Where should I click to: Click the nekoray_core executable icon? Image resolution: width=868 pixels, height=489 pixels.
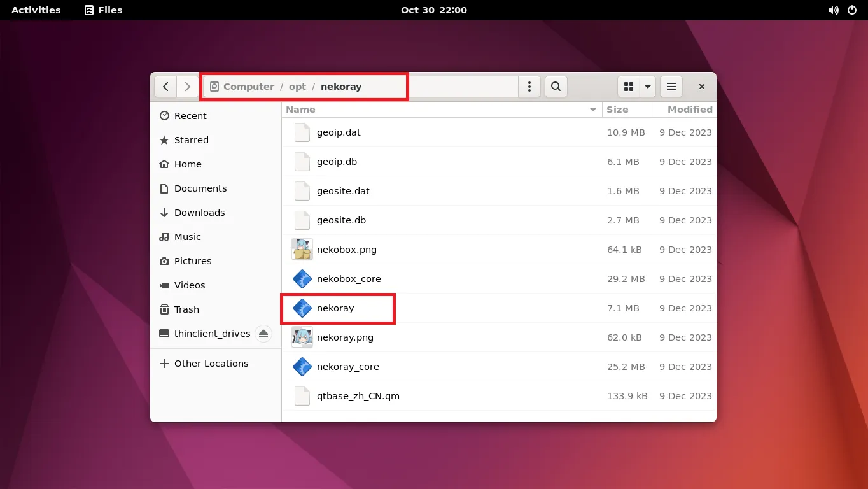(302, 367)
